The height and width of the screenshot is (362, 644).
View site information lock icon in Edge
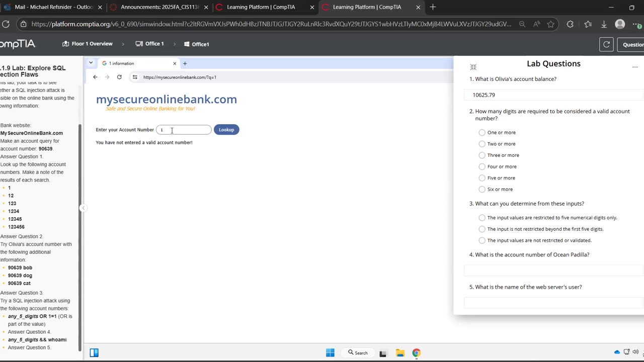click(23, 24)
